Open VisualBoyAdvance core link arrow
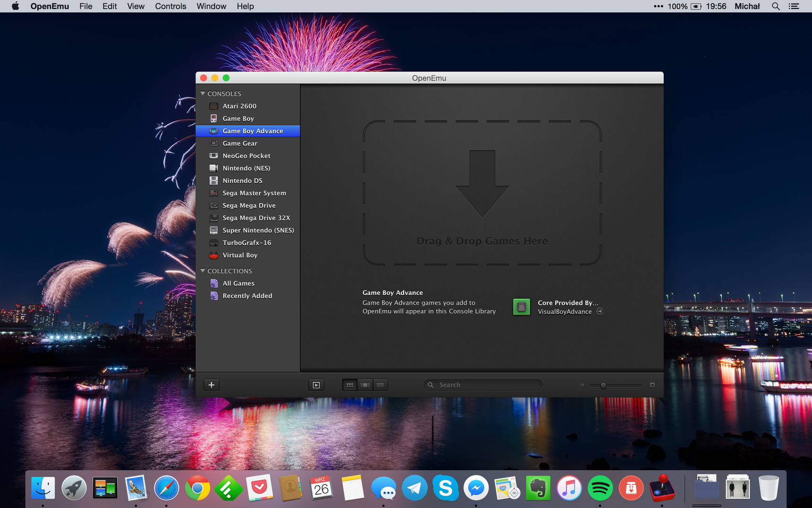This screenshot has height=508, width=812. pos(600,311)
